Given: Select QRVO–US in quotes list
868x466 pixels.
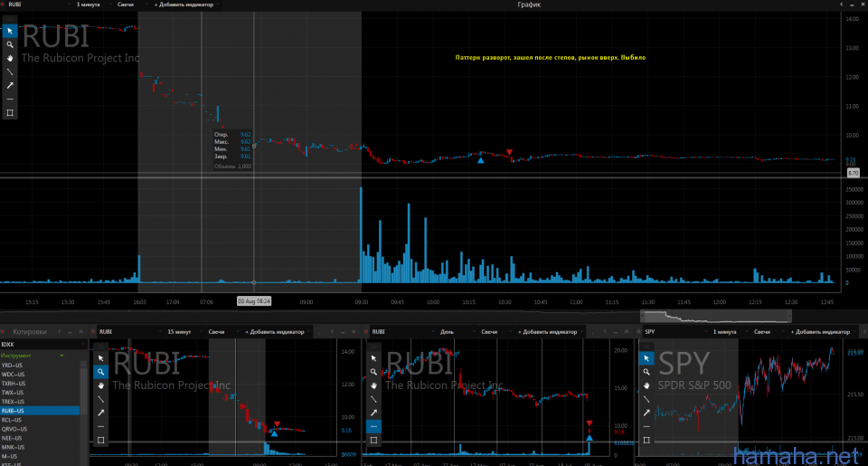Looking at the screenshot, I should click(x=40, y=429).
